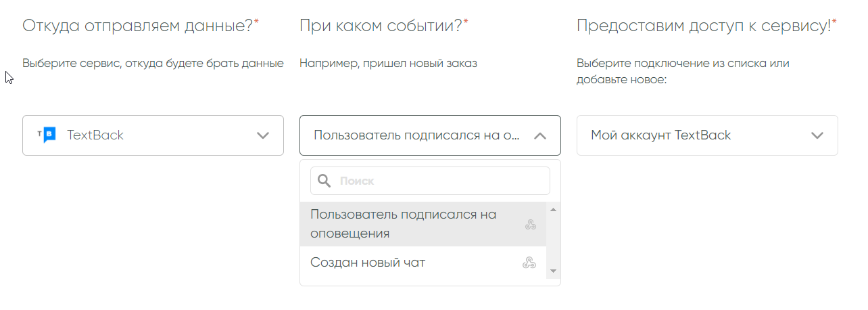Expand the TextBack service dropdown chevron
868x310 pixels.
[x=263, y=135]
